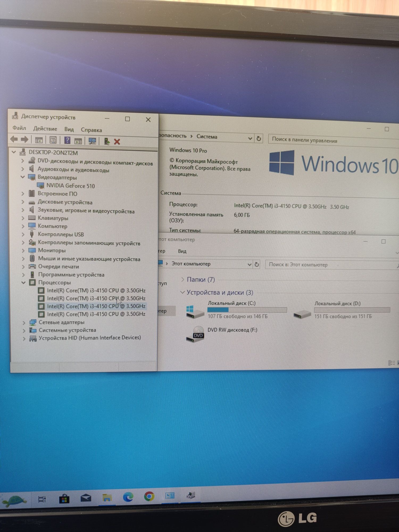Collapse Устройства и диски (3) group
This screenshot has width=399, height=532.
pyautogui.click(x=182, y=292)
